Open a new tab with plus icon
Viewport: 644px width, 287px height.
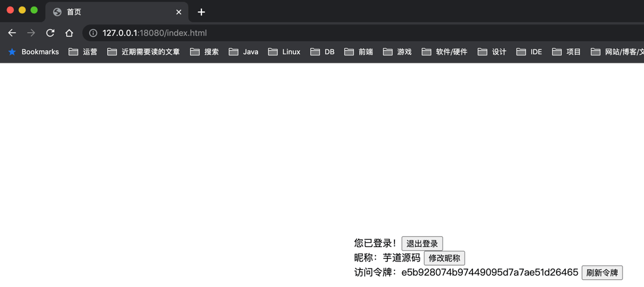pos(201,12)
